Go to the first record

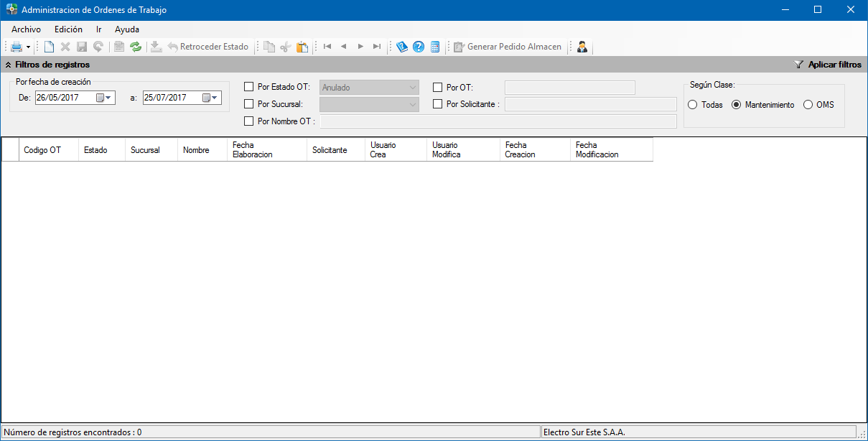pos(327,47)
